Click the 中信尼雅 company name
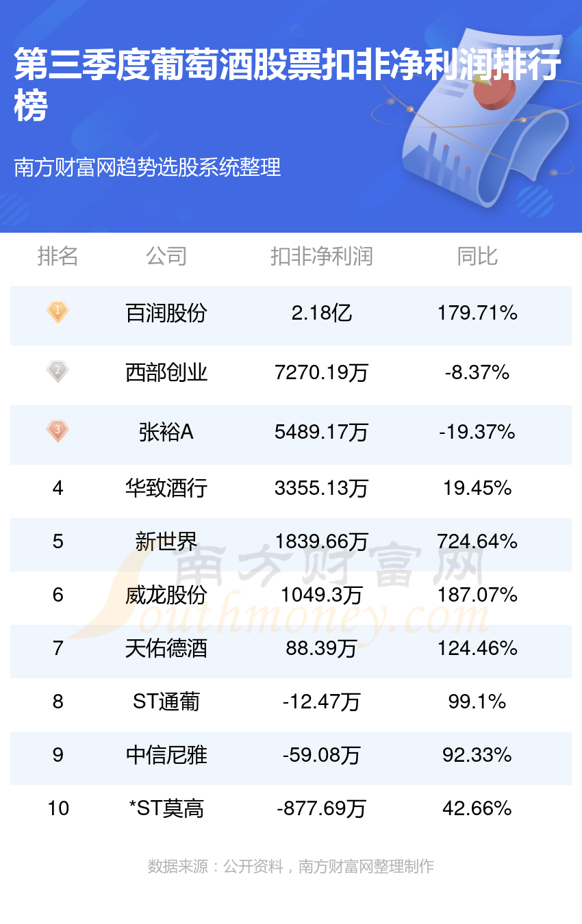The height and width of the screenshot is (924, 582). pyautogui.click(x=166, y=755)
